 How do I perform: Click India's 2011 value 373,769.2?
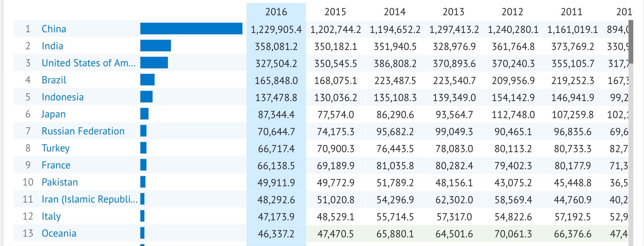click(572, 47)
